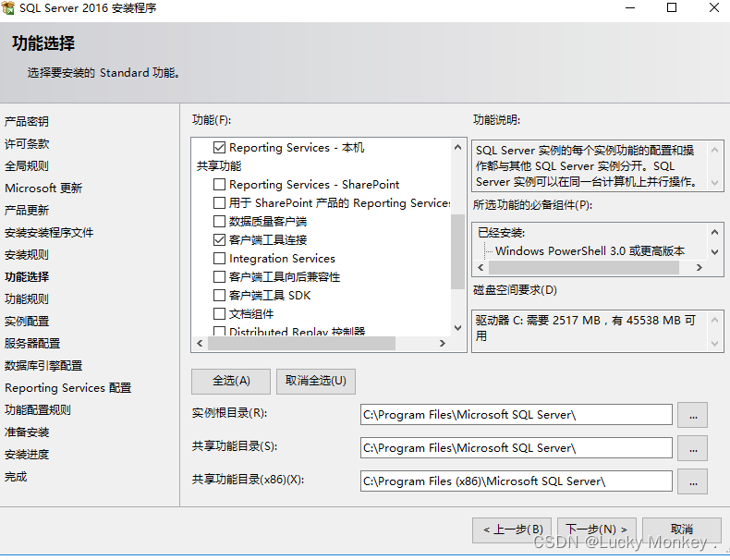730x560 pixels.
Task: Click disk space box scroll up arrow
Action: [x=714, y=320]
